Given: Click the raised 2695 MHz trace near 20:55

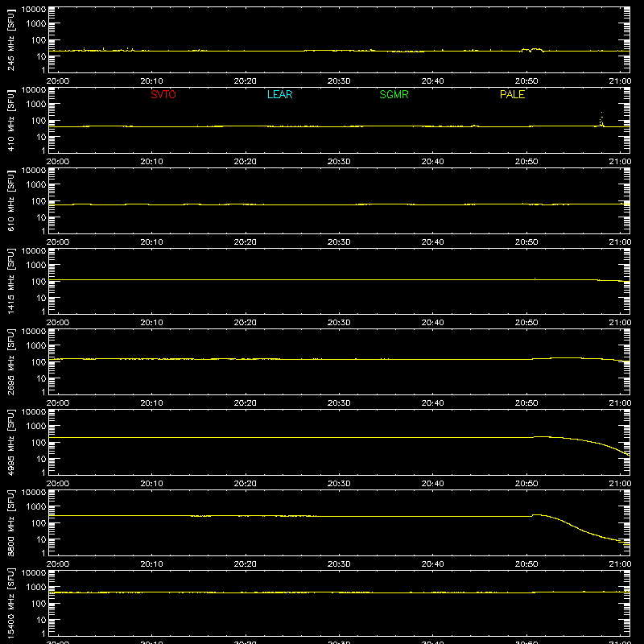Looking at the screenshot, I should click(x=566, y=358).
